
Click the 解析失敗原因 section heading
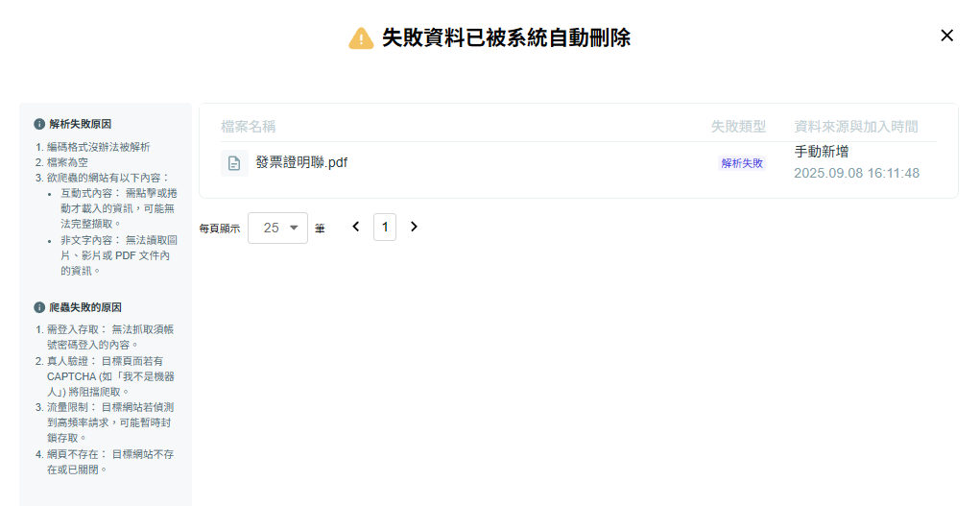81,124
